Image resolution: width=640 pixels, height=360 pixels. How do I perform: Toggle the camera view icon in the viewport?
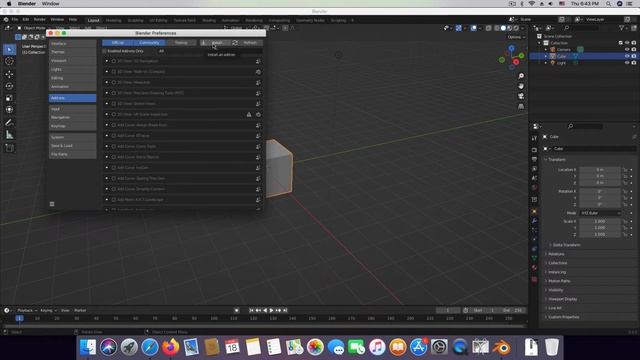click(x=521, y=96)
